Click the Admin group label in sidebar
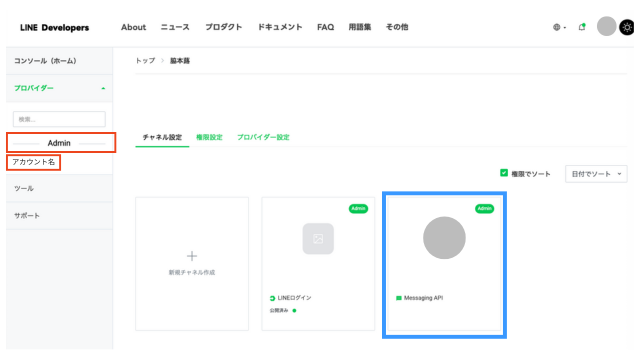 59,143
